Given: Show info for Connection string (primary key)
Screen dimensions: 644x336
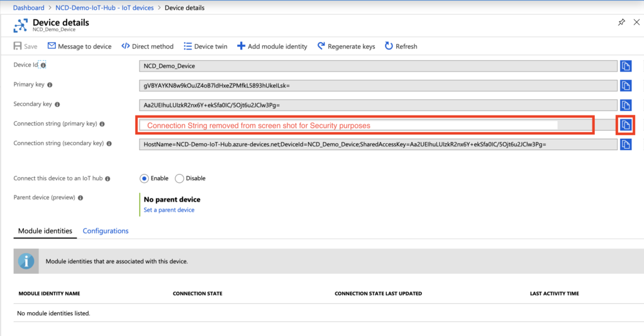Looking at the screenshot, I should [103, 124].
